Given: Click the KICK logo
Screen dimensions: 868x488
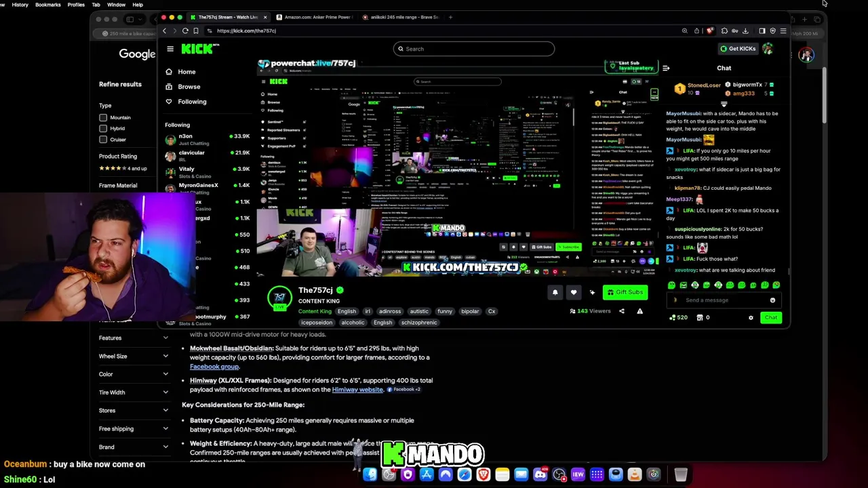Looking at the screenshot, I should 199,49.
